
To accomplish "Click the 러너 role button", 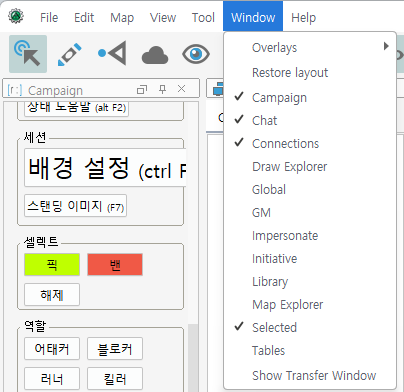I will (x=52, y=379).
